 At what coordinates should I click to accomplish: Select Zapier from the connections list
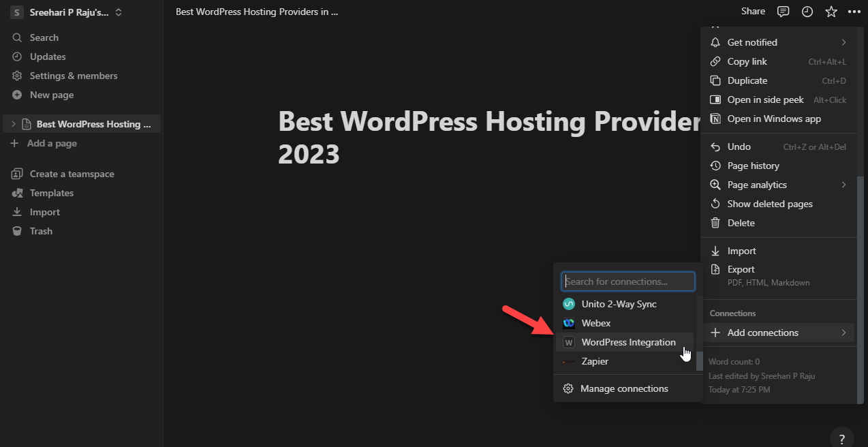coord(625,361)
